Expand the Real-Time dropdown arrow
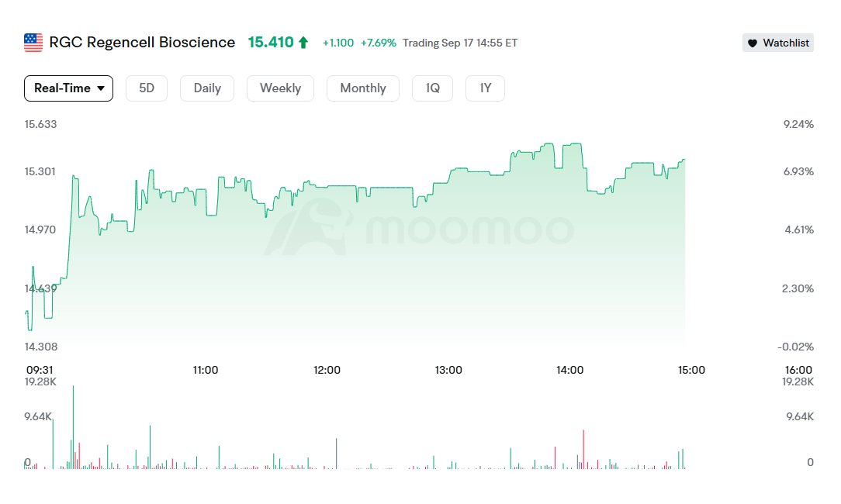This screenshot has width=841, height=504. 101,88
